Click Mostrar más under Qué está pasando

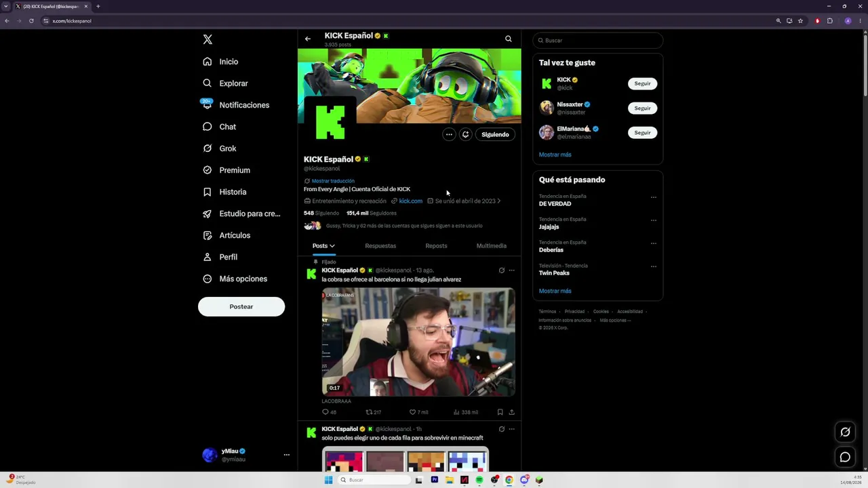pos(555,291)
